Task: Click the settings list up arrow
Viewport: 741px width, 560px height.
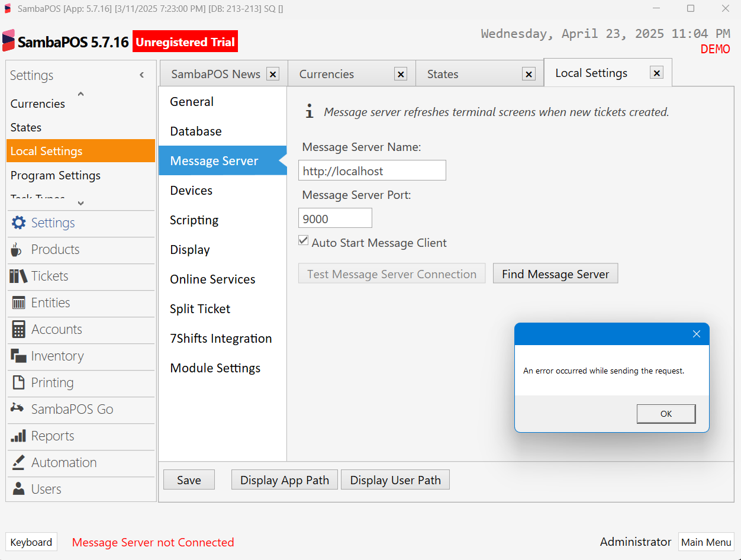Action: point(81,94)
